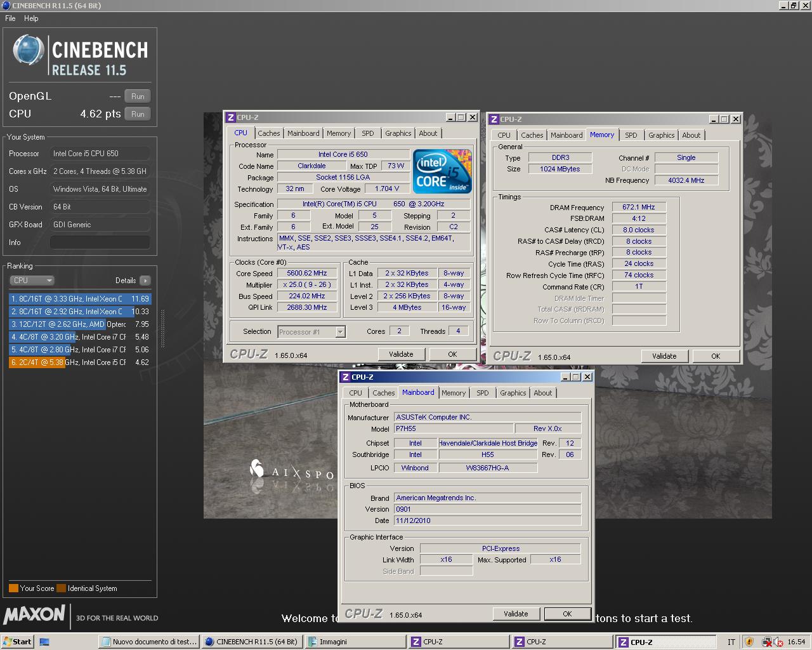Open Graphics tab in Memory CPU-Z window
Screen dimensions: 812x650
coord(662,135)
